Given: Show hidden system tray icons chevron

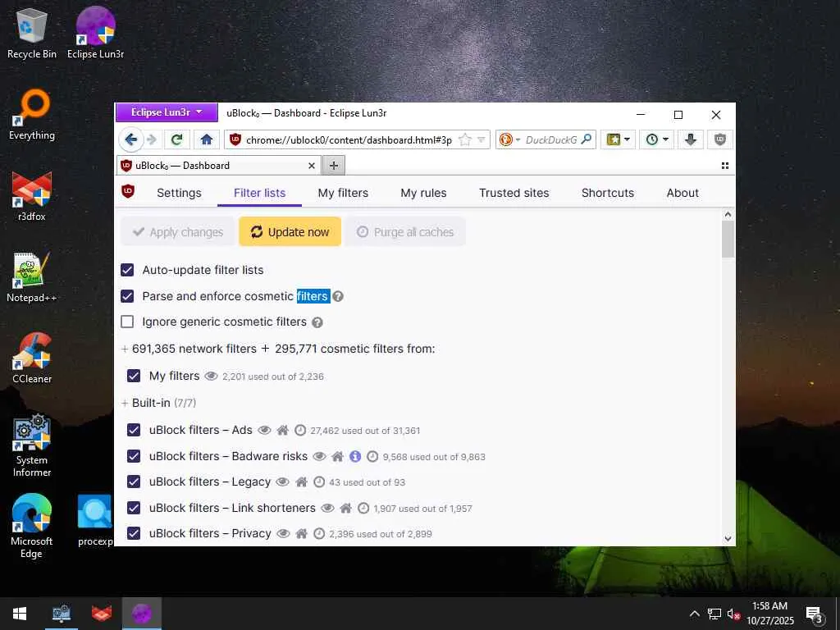Looking at the screenshot, I should pyautogui.click(x=694, y=614).
